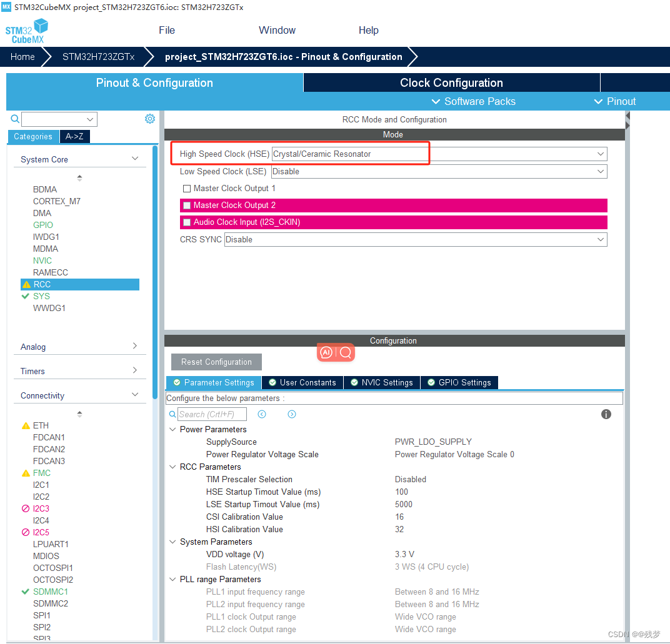Click the project Pinout & Configuration breadcrumb
The height and width of the screenshot is (644, 670).
coord(284,57)
